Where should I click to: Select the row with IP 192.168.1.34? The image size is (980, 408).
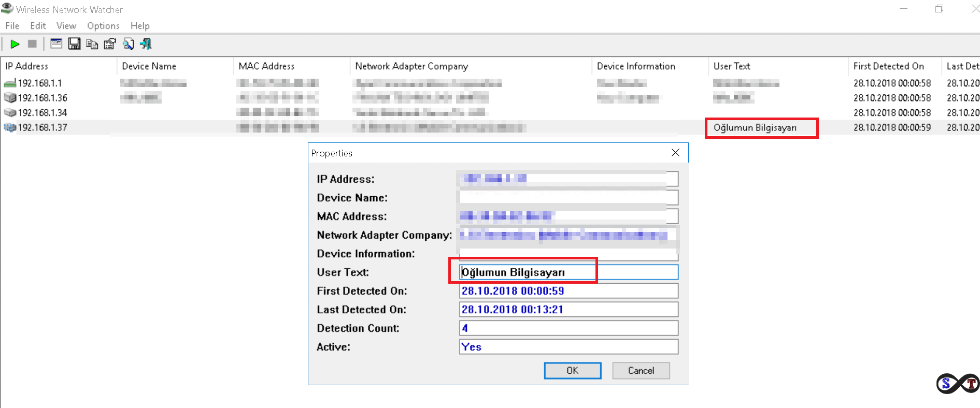click(490, 112)
